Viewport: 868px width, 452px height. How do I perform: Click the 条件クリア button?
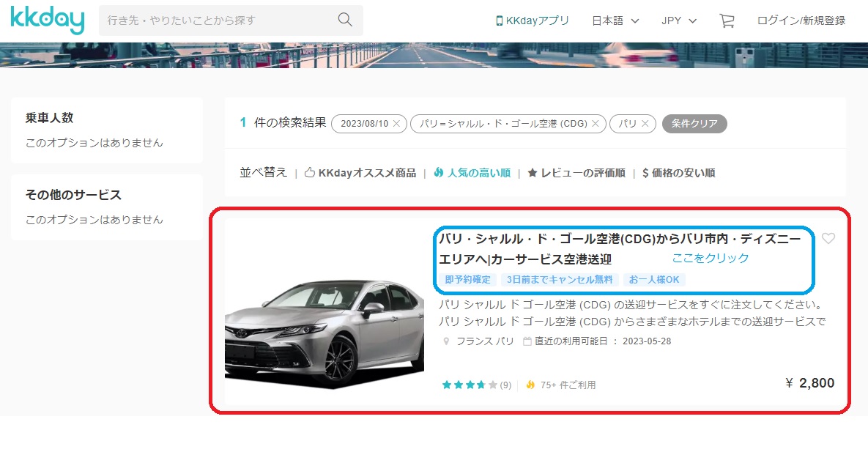pos(694,124)
